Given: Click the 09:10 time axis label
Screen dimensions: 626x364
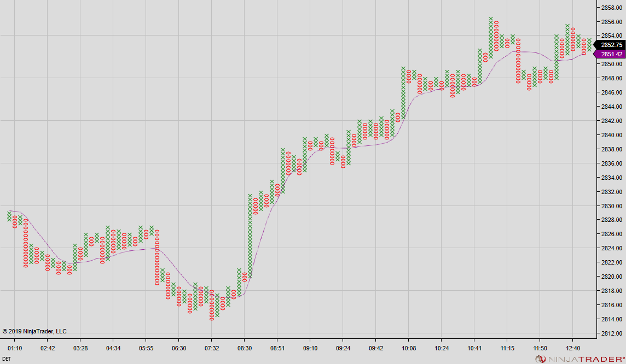Looking at the screenshot, I should pyautogui.click(x=310, y=349).
